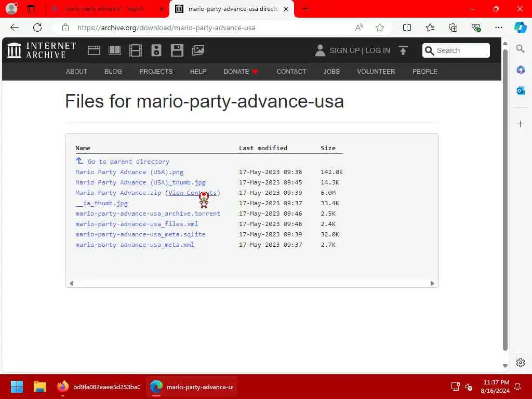Click the Read aloud icon in address bar

click(x=359, y=28)
